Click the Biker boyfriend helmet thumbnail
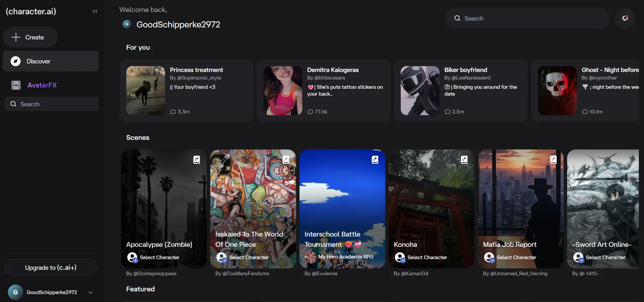The height and width of the screenshot is (302, 644). click(x=420, y=90)
